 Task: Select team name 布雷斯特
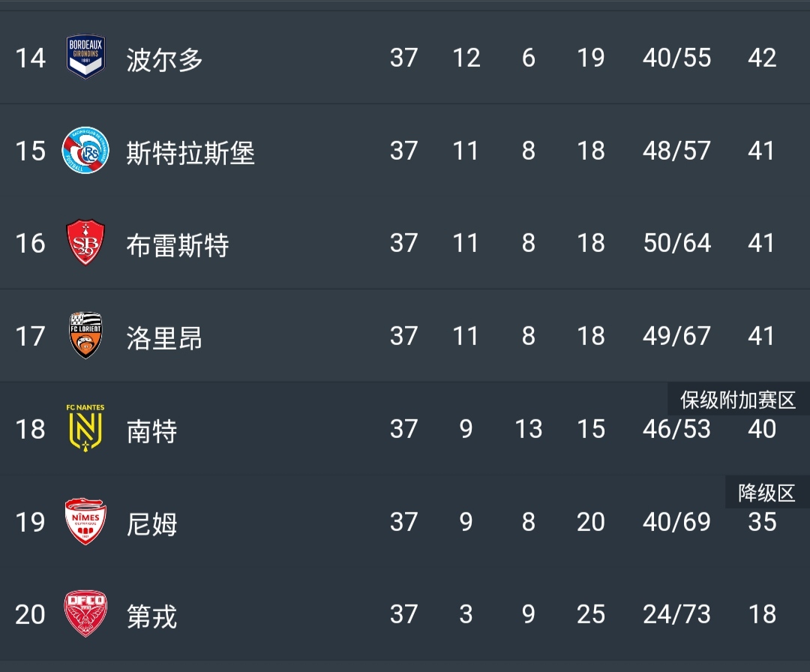pyautogui.click(x=178, y=245)
